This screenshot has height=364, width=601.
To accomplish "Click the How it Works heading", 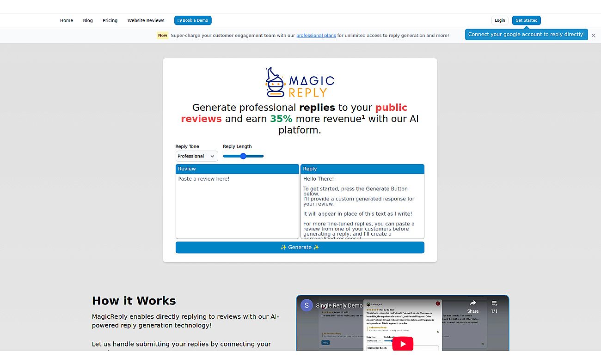I will tap(134, 301).
